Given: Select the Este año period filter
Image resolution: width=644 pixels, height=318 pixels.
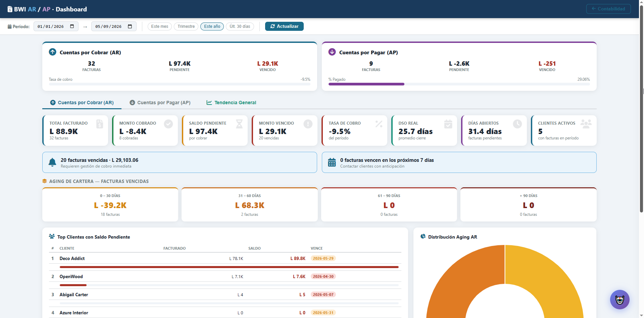Looking at the screenshot, I should tap(212, 26).
